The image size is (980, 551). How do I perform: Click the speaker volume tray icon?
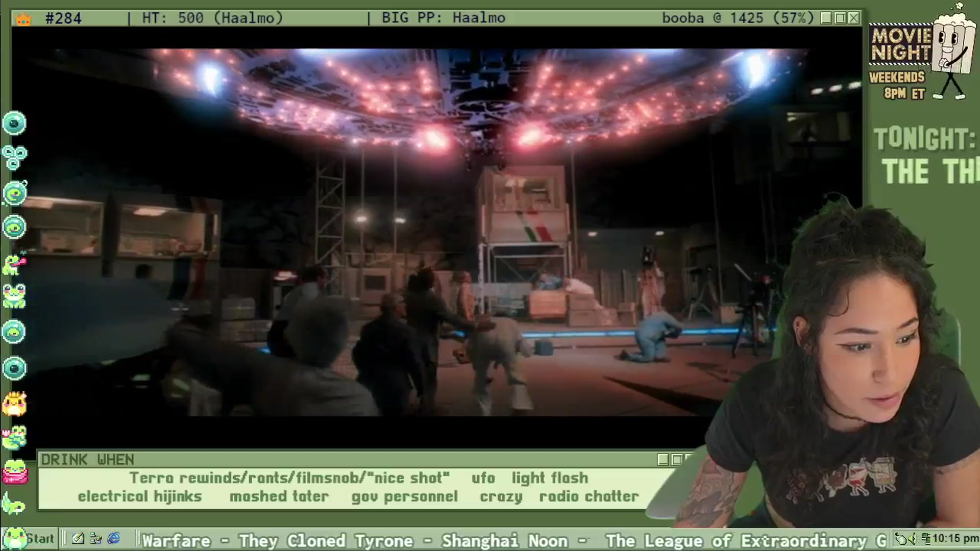[912, 539]
